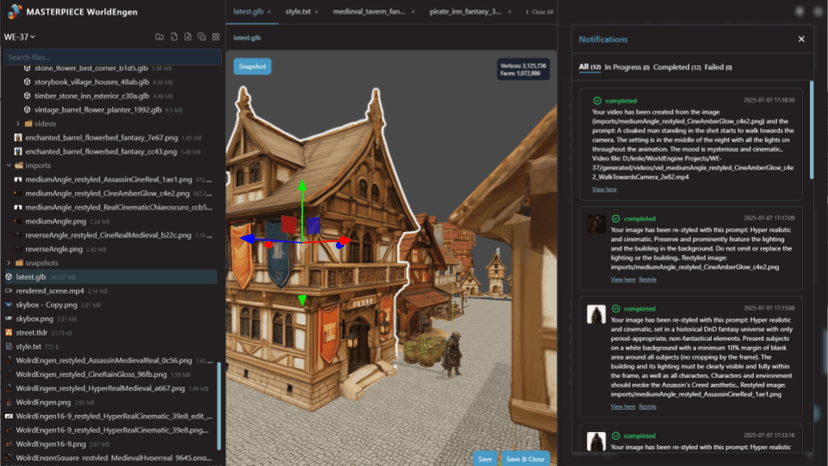Click the Save & Close button
The width and height of the screenshot is (828, 466).
click(527, 458)
